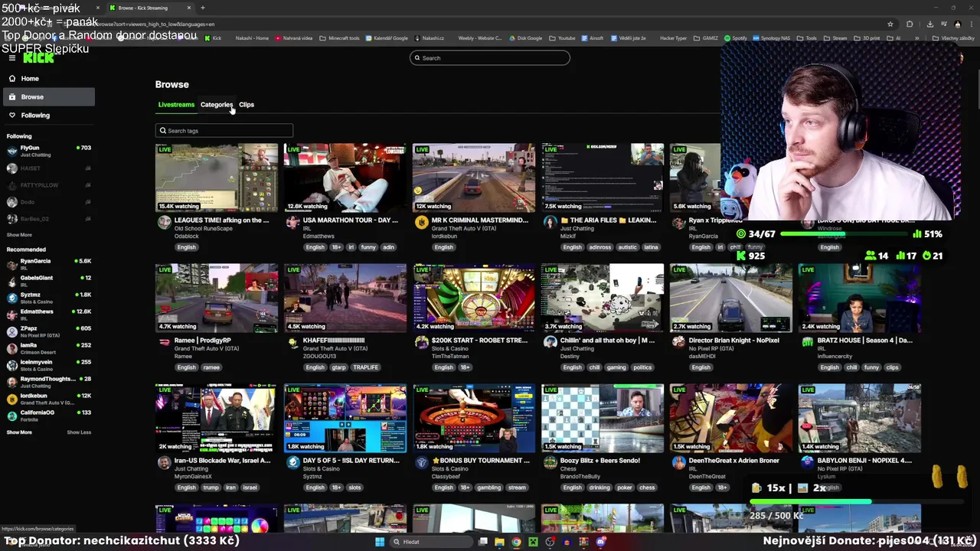Screen dimensions: 980x551
Task: Click Destiny streamer avatar icon
Action: [x=550, y=342]
